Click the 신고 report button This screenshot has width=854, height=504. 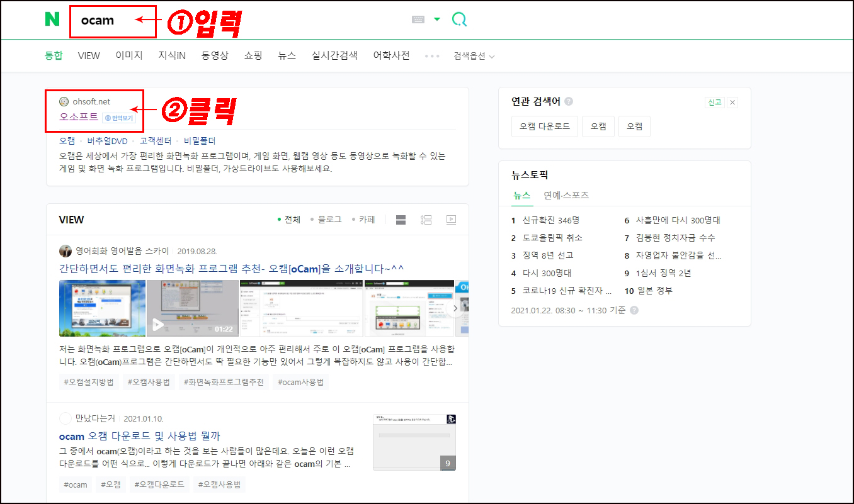[x=715, y=103]
